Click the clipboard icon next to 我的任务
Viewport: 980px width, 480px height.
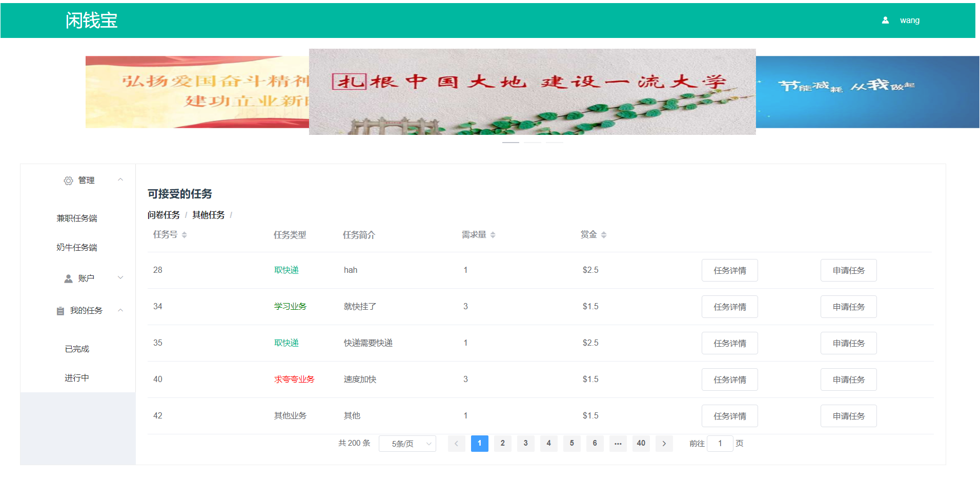pyautogui.click(x=60, y=311)
